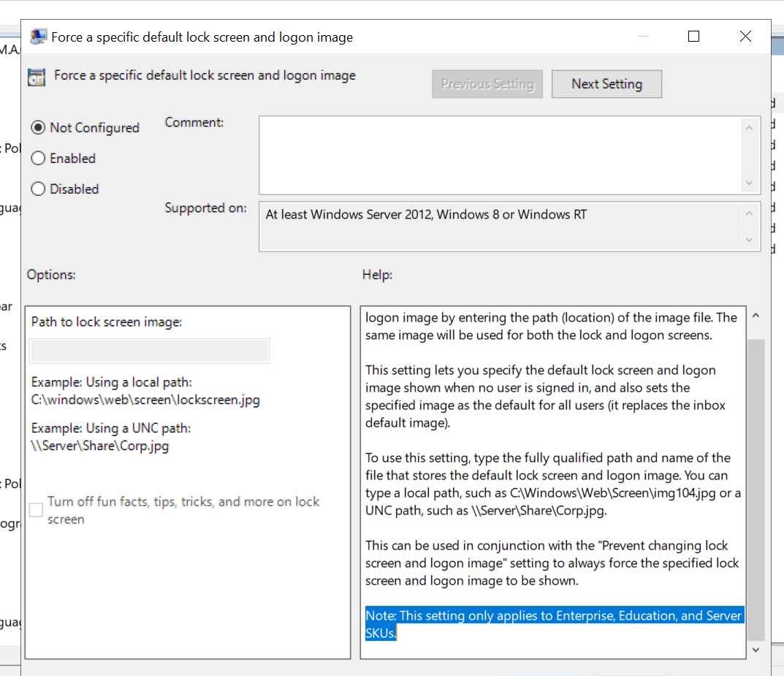Select the Not Configured radio button
The width and height of the screenshot is (784, 676).
point(38,127)
